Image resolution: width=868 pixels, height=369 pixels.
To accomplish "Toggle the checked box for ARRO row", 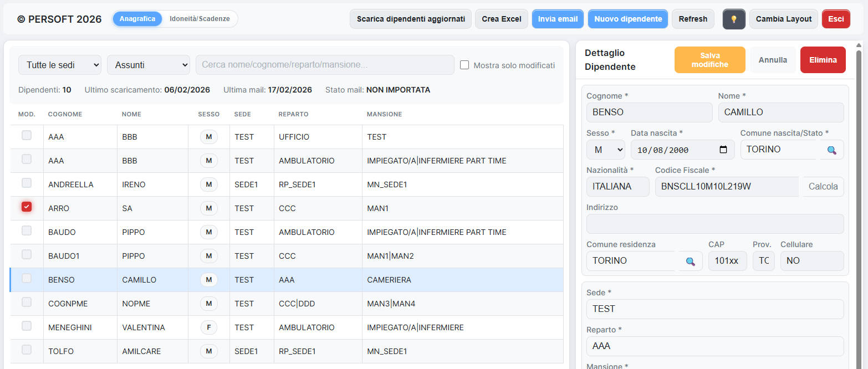I will tap(27, 207).
